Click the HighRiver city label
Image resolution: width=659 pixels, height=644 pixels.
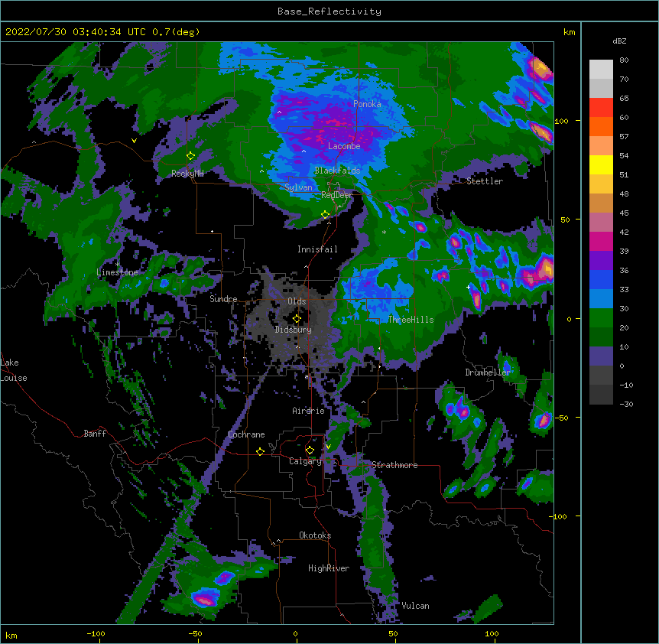[x=329, y=568]
